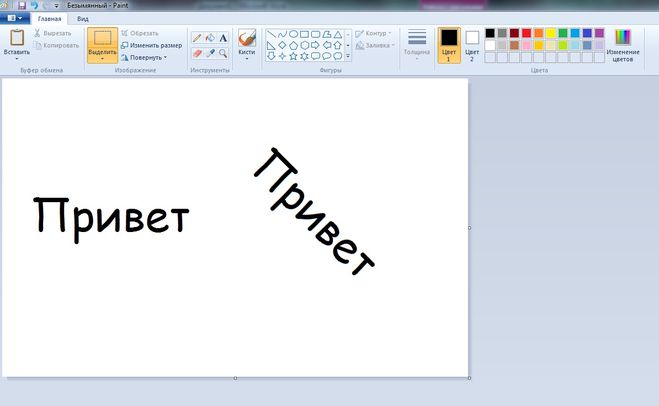This screenshot has height=406, width=659.
Task: Click the canvas bottom-right resize handle
Action: [469, 378]
